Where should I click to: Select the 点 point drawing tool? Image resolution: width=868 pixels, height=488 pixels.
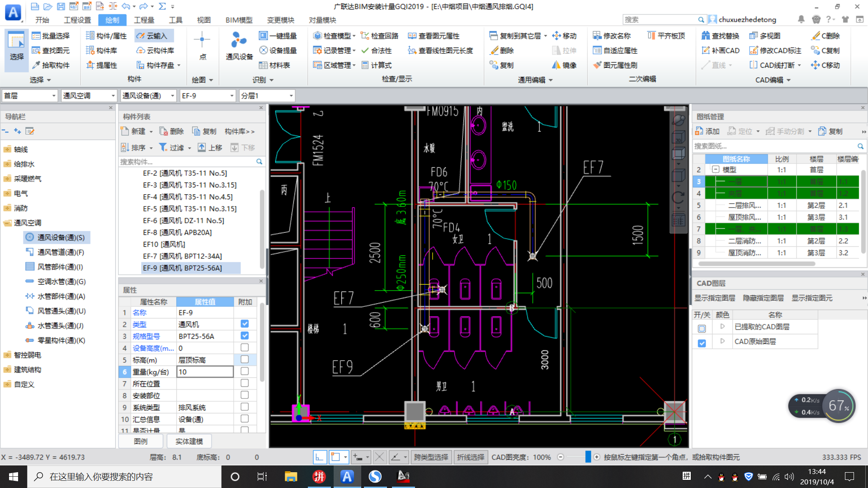(x=202, y=46)
